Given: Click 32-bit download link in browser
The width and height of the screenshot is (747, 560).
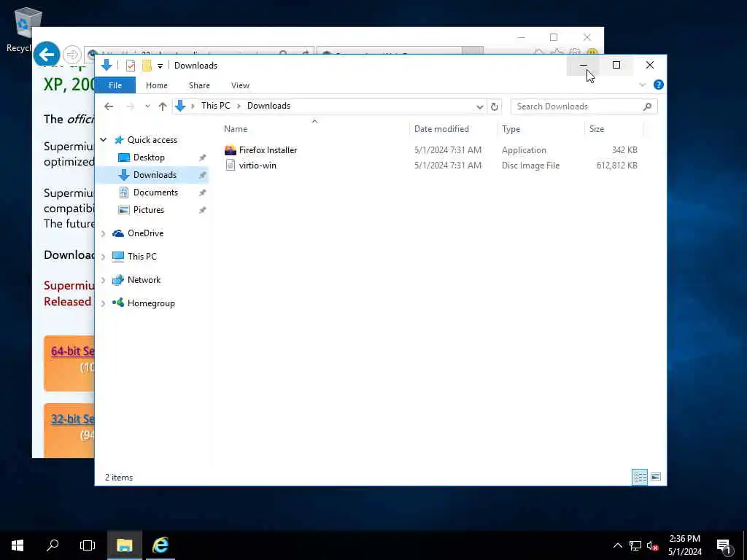Looking at the screenshot, I should click(x=73, y=419).
